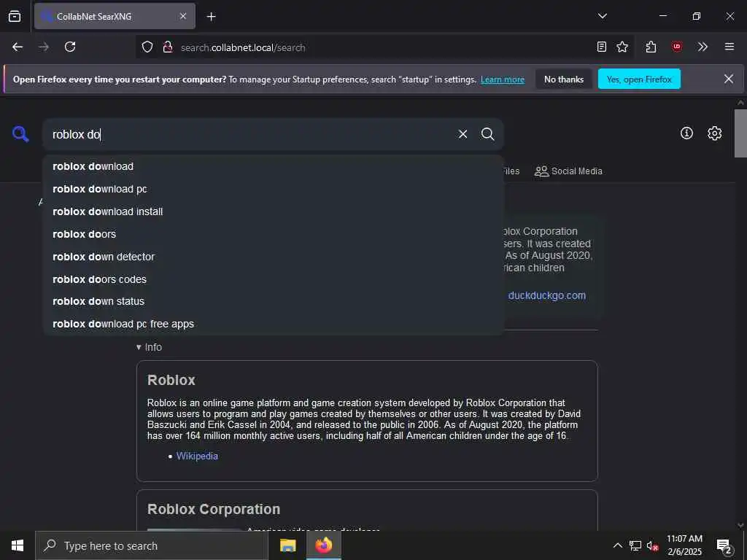Click the page vertical scrollbar thumb

[740, 133]
